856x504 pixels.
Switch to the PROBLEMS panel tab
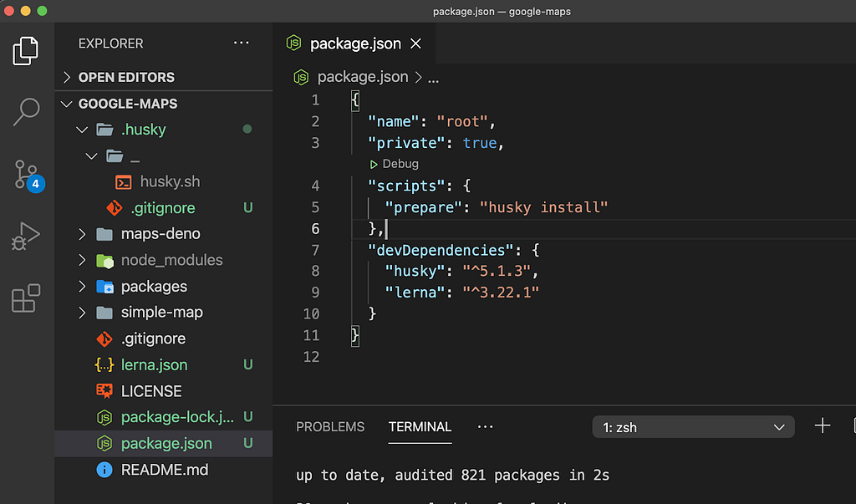click(329, 427)
